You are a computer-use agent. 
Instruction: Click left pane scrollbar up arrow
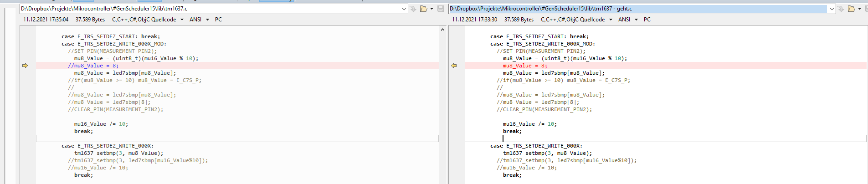(442, 30)
